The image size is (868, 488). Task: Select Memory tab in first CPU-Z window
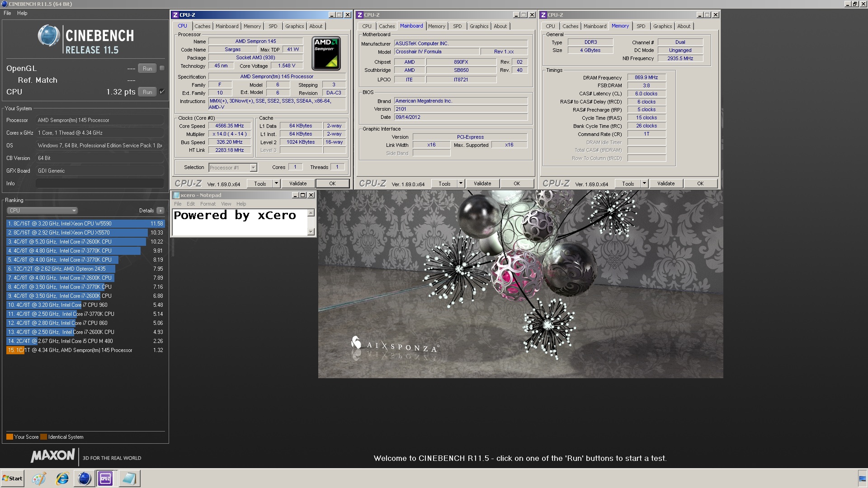(252, 26)
